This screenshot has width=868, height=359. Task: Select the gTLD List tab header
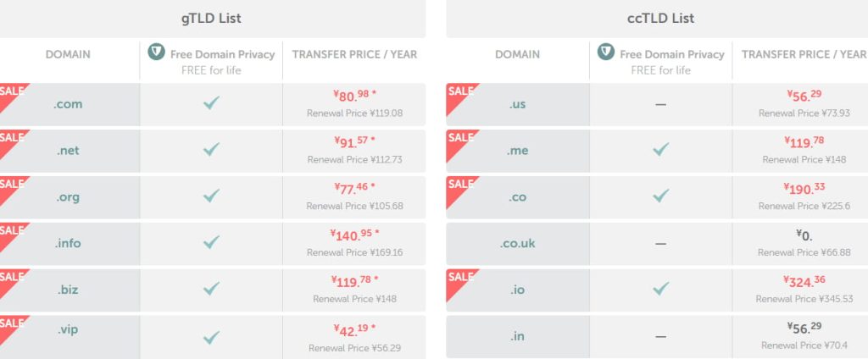[x=209, y=18]
